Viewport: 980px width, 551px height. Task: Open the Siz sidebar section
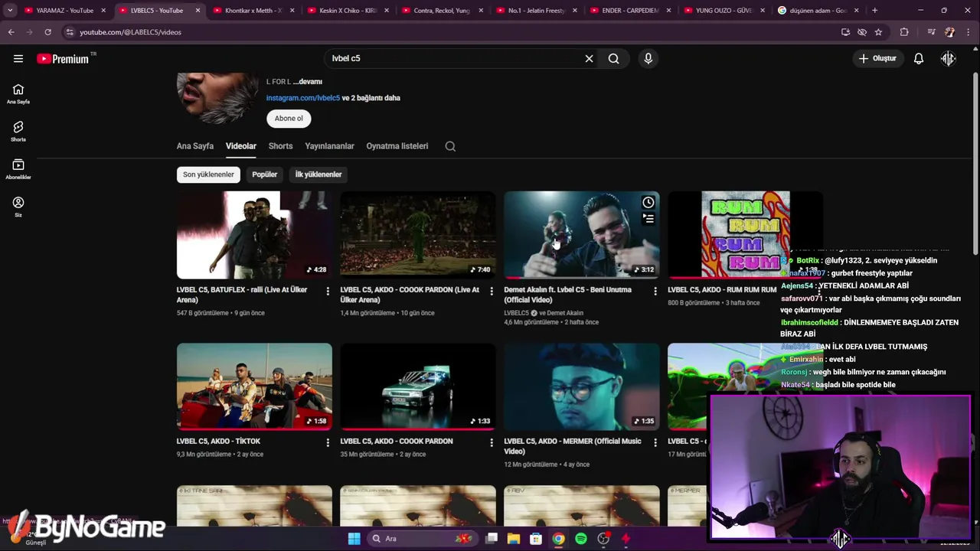click(x=18, y=207)
